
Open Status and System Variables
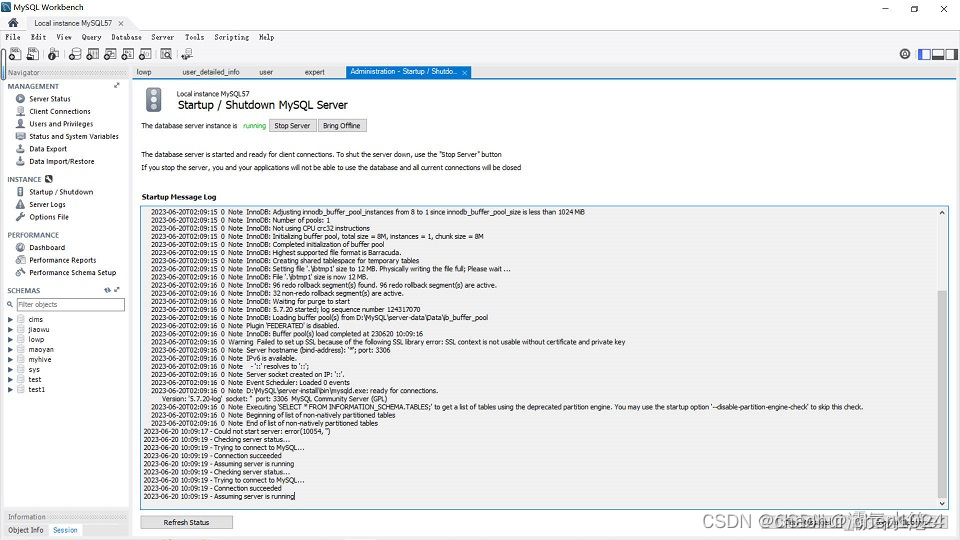pos(73,137)
